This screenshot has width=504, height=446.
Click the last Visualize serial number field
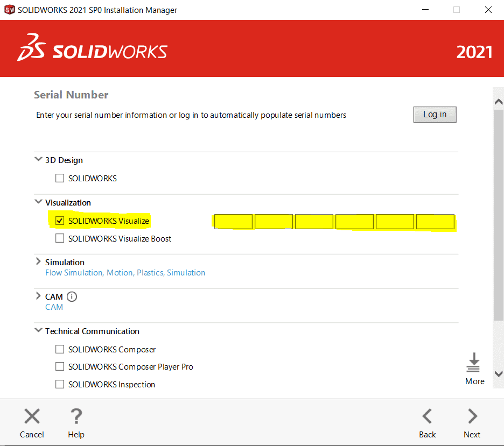(x=435, y=222)
